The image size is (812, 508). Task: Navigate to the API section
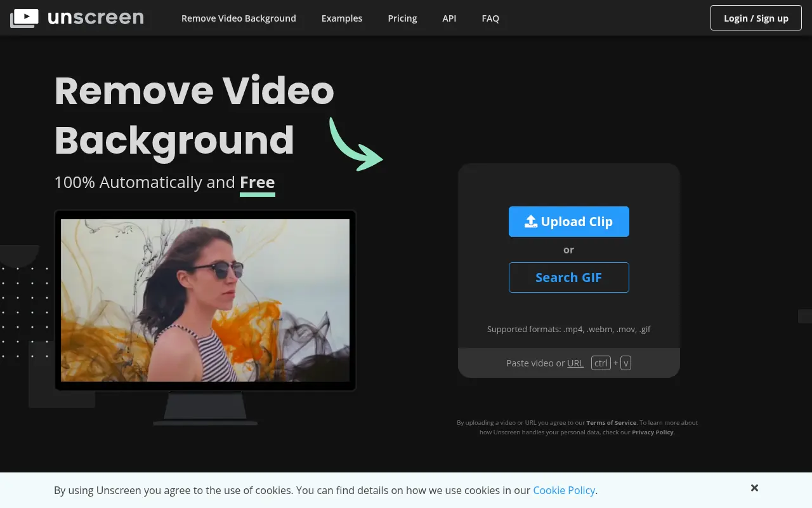(449, 18)
